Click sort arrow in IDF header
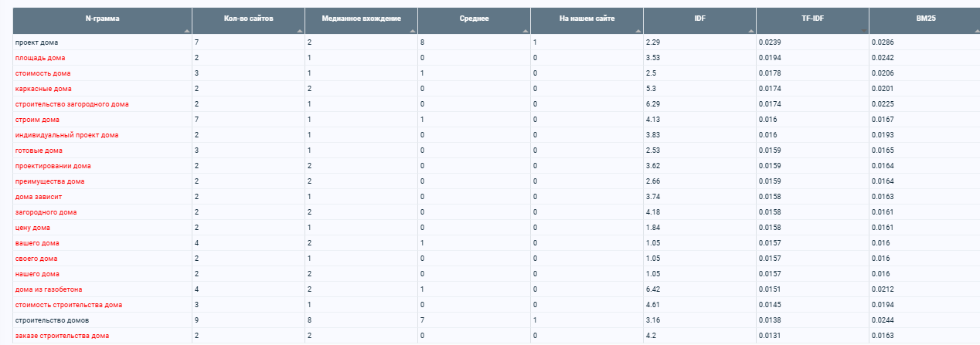Screen dimensions: 980x345 [751, 31]
